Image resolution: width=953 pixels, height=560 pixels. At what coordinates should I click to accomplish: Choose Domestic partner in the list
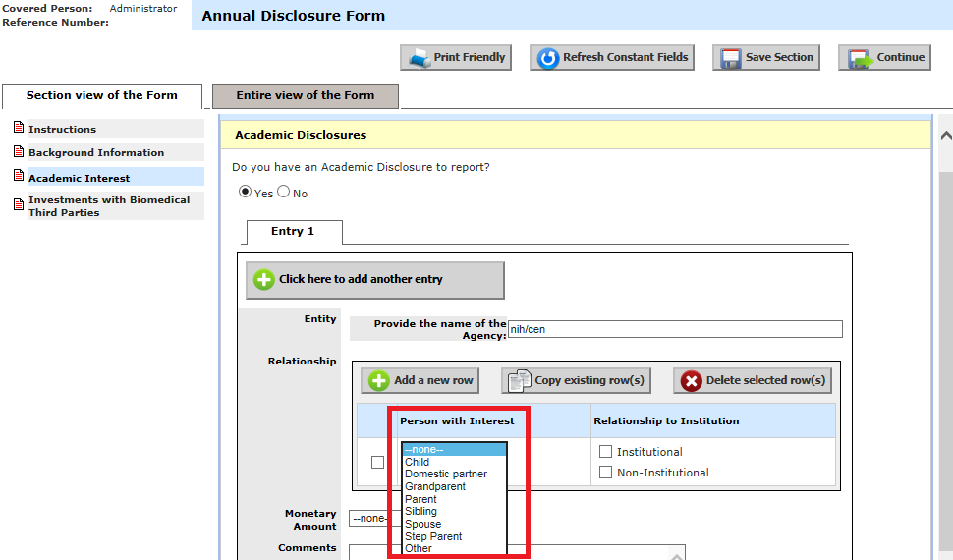pos(454,474)
